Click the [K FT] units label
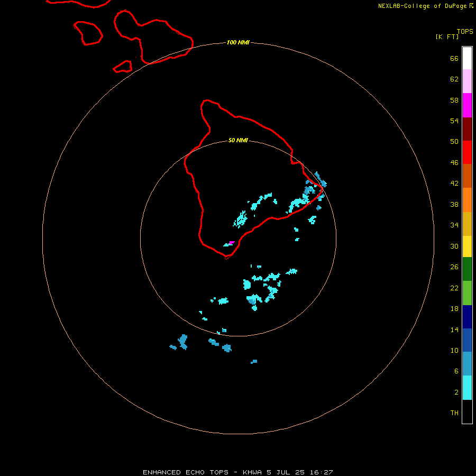The image size is (476, 476). (x=447, y=36)
